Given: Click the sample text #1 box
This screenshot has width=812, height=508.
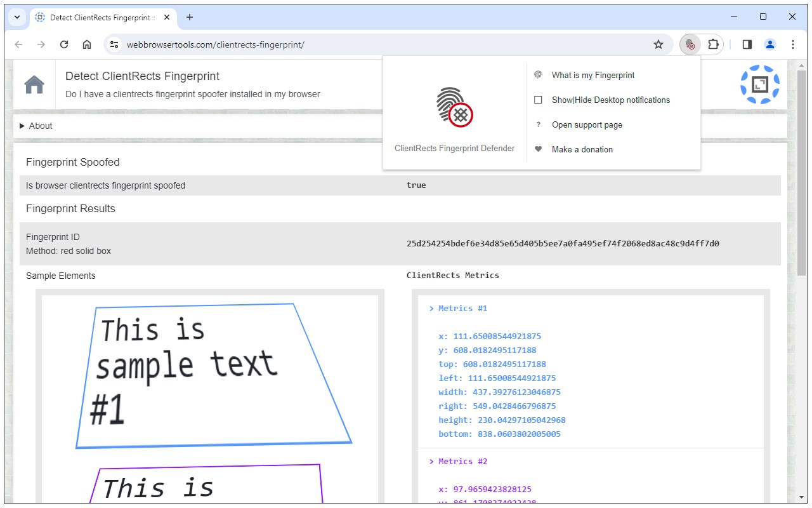Looking at the screenshot, I should pos(214,376).
